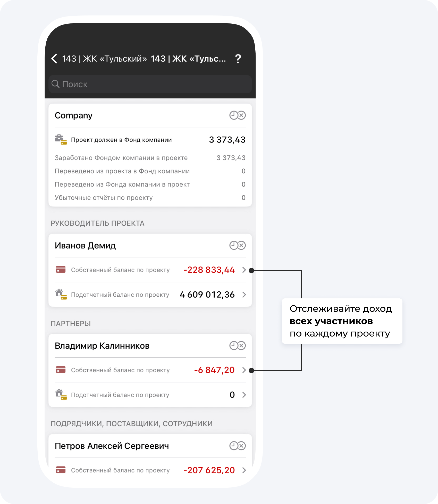
Task: Open history clock for Иванов Демид
Action: pos(234,245)
